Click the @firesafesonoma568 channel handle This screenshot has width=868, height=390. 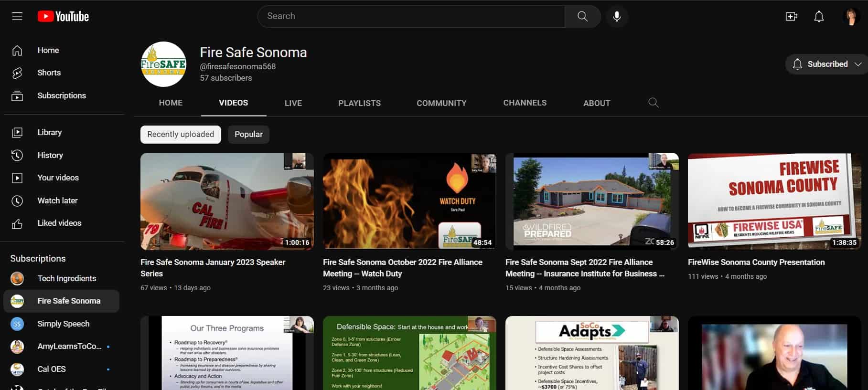(238, 66)
